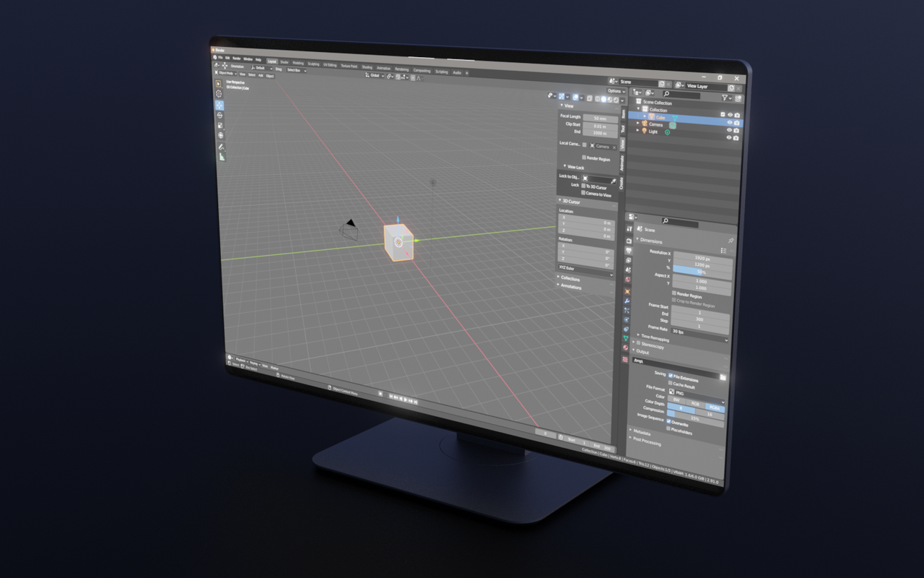
Task: Select the Scale tool icon
Action: coord(220,125)
